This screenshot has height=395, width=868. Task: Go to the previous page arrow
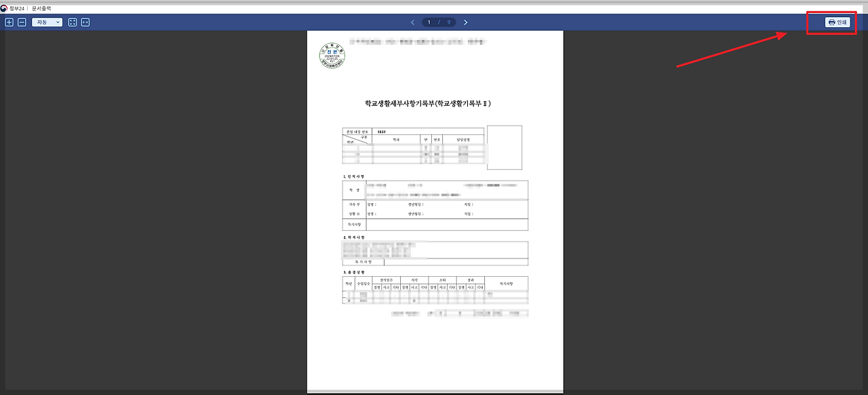coord(412,22)
